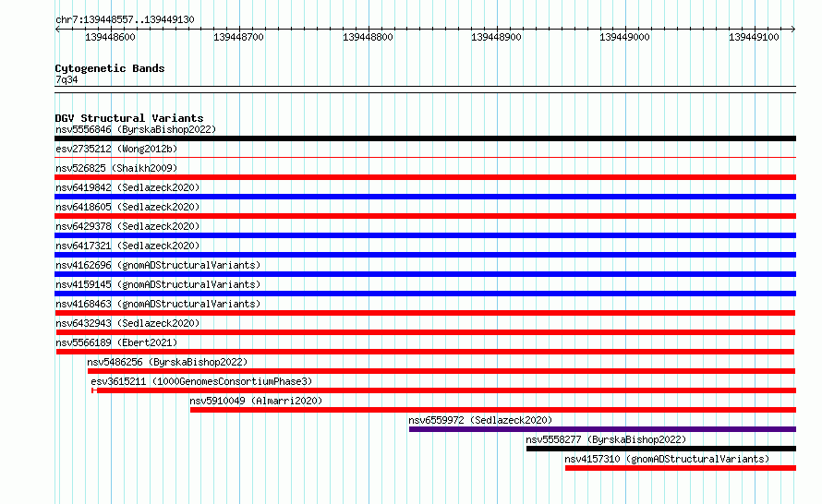
Task: Click the DGV Structural Variants track title
Action: 129,118
